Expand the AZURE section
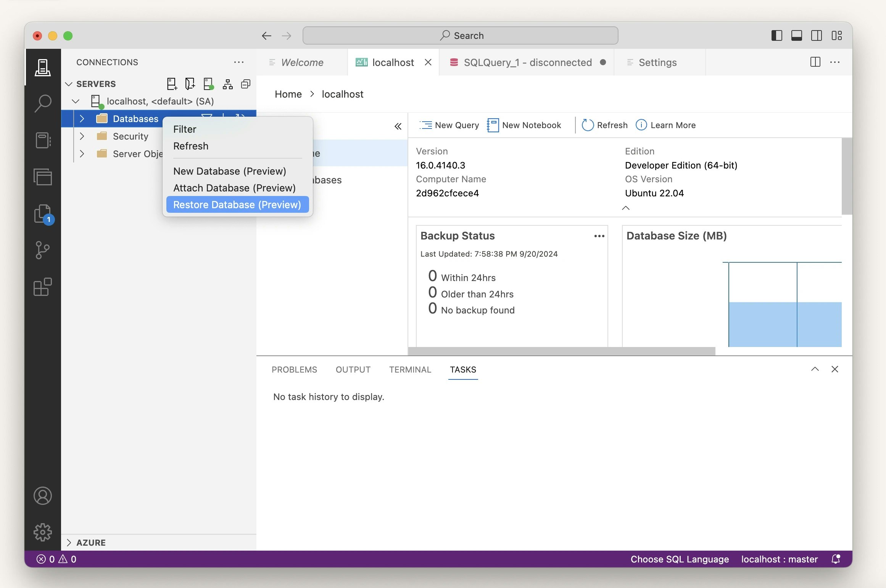 tap(69, 542)
